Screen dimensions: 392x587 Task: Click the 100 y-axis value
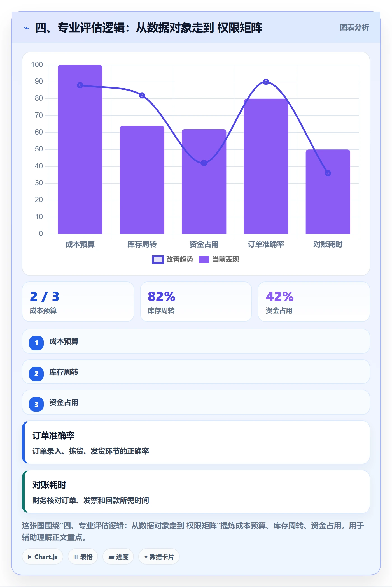(37, 65)
